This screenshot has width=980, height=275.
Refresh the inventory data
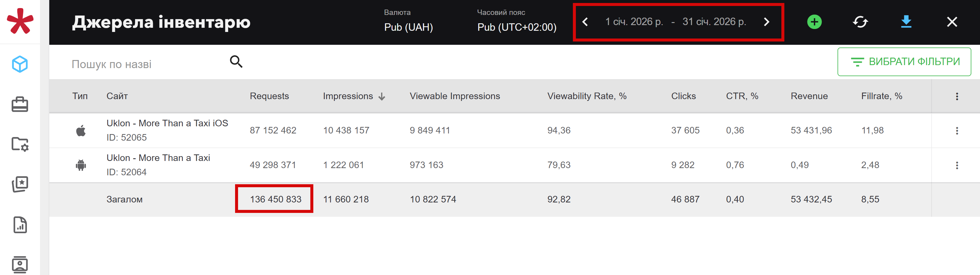click(x=860, y=22)
